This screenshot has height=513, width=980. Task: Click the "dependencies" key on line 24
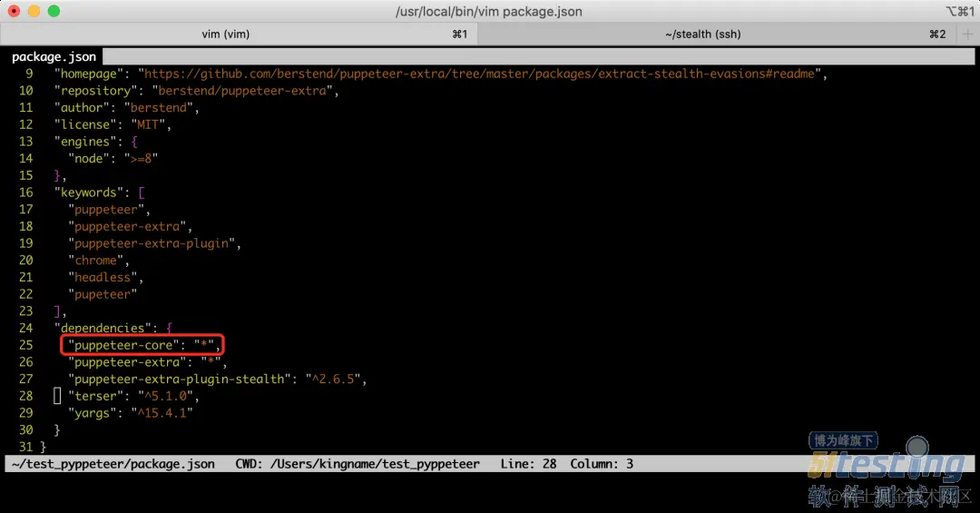pos(103,328)
